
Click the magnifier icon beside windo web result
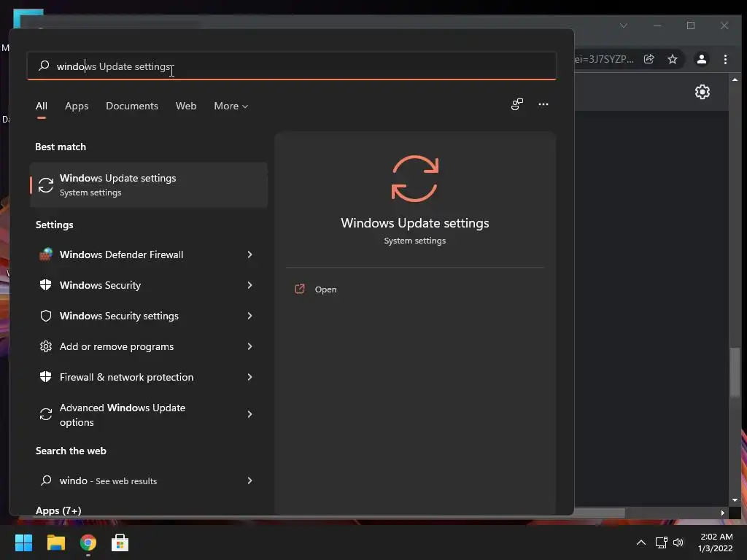coord(46,480)
